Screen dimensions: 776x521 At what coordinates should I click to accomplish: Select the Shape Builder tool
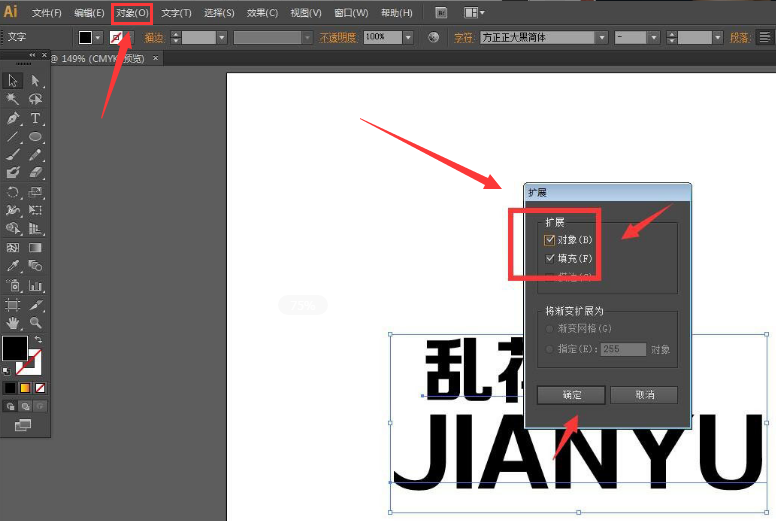tap(13, 228)
